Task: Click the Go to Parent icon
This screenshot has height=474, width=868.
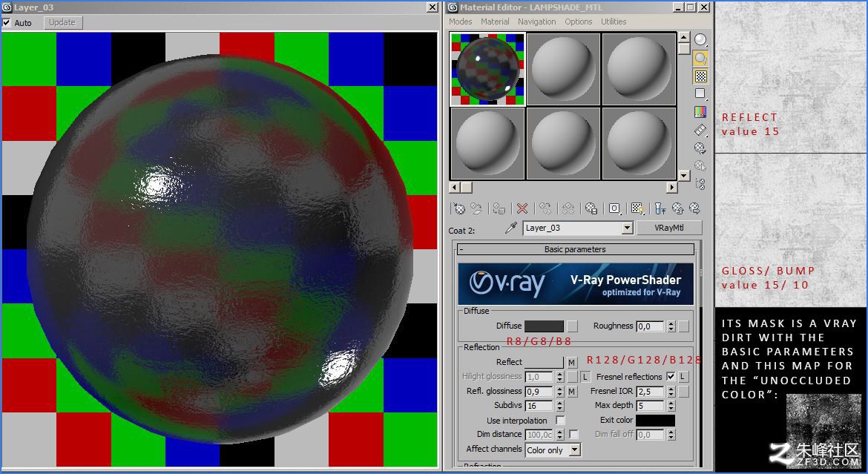Action: pyautogui.click(x=677, y=208)
